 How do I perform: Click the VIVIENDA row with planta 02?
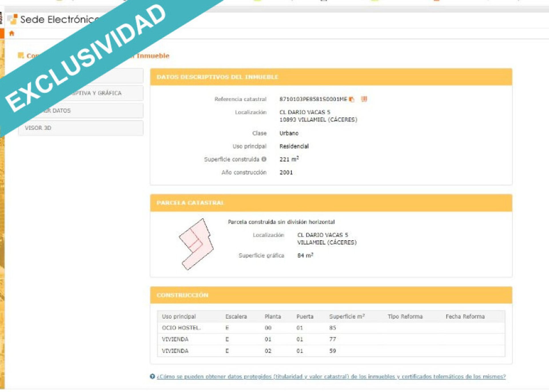pos(331,351)
